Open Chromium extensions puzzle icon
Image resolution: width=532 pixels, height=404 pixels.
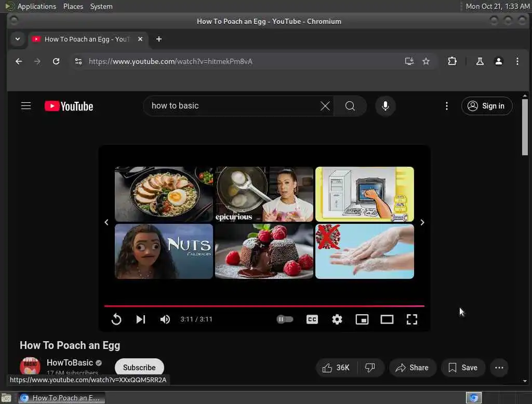coord(453,61)
